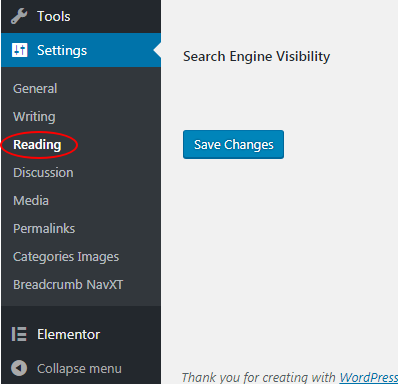
Task: Click the Settings menu pointer arrow
Action: 157,50
